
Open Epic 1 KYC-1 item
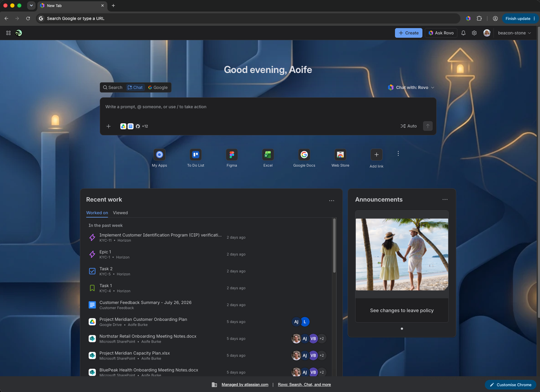208,254
